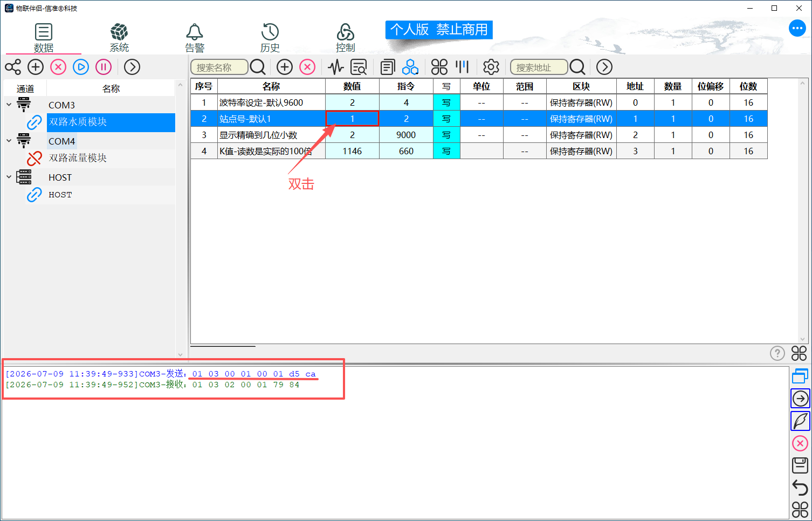
Task: Click the log feather pen icon
Action: pyautogui.click(x=800, y=421)
